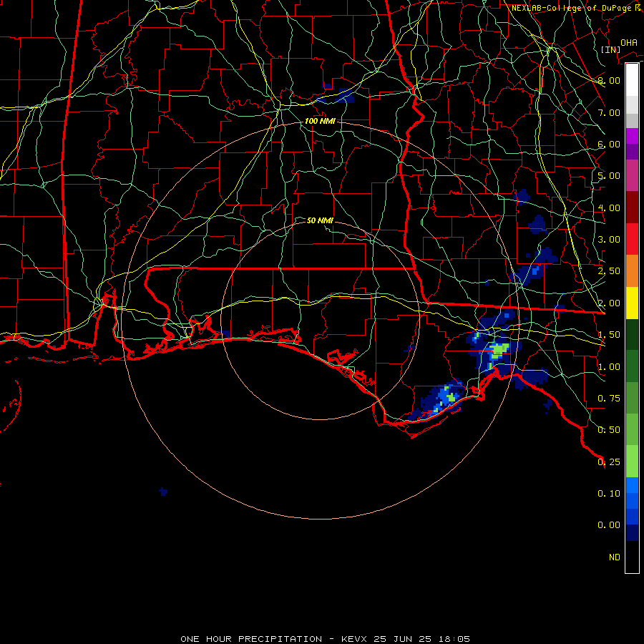This screenshot has width=644, height=644.
Task: Click the 5.00 legend value
Action: coord(609,176)
